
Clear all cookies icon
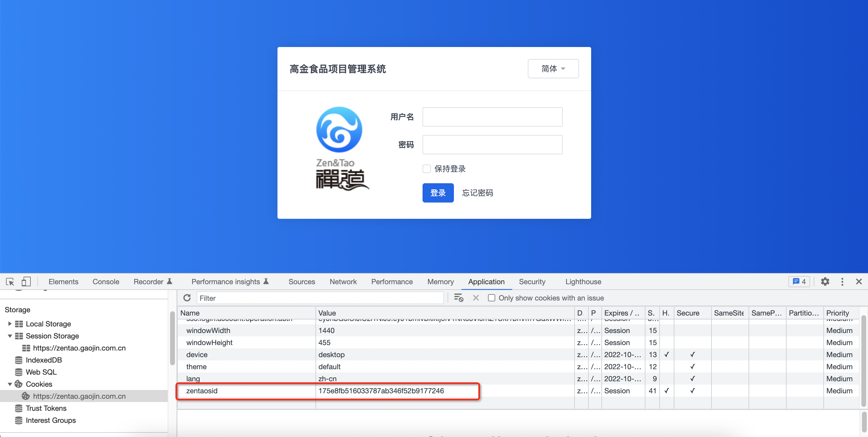pos(459,298)
